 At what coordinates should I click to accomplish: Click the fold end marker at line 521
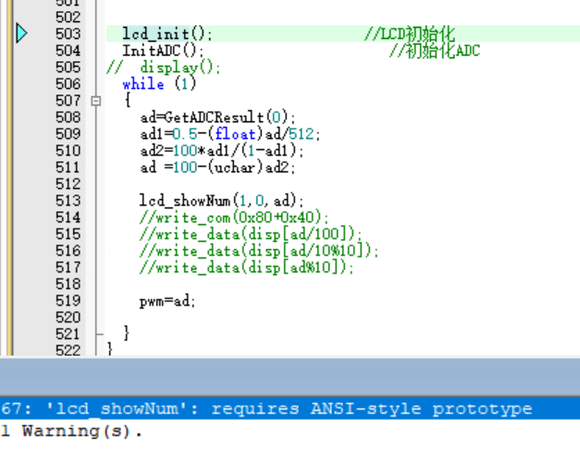coord(99,334)
